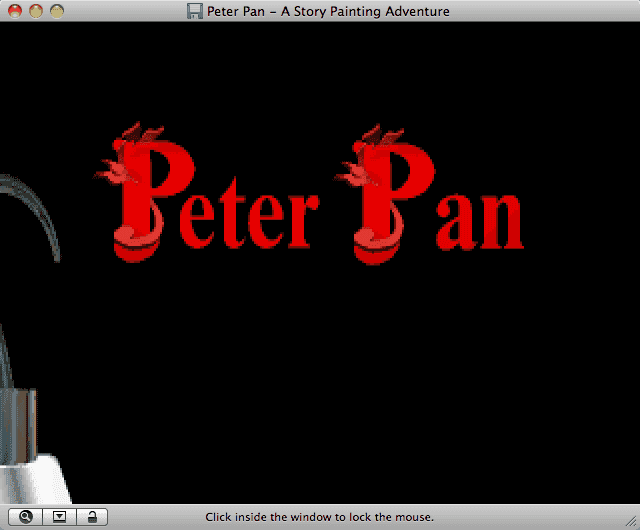
Task: Click the window title 'Peter Pan – A Story Painting Adventure'
Action: [328, 11]
